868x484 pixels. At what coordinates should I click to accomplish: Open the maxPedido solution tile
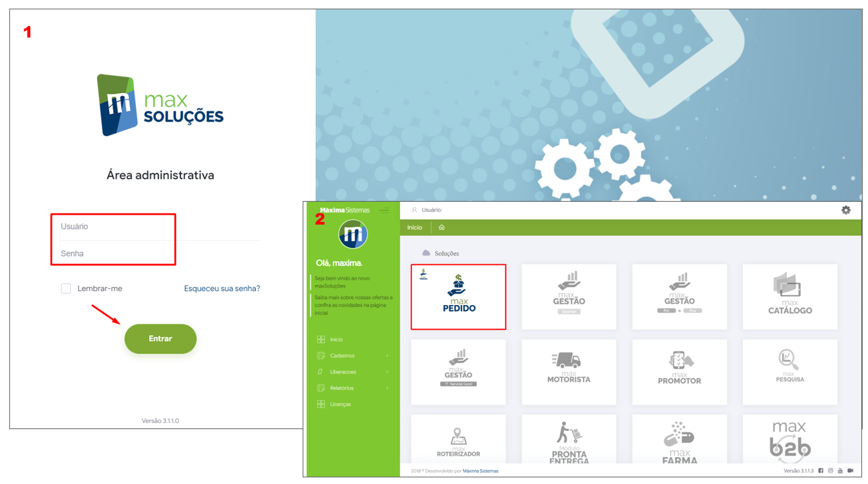tap(458, 296)
